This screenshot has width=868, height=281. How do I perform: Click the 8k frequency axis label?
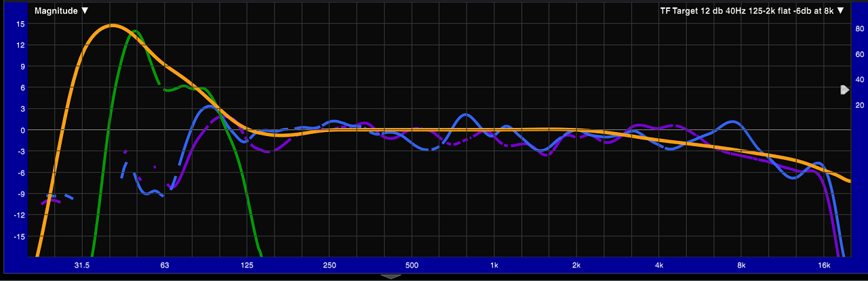[741, 265]
